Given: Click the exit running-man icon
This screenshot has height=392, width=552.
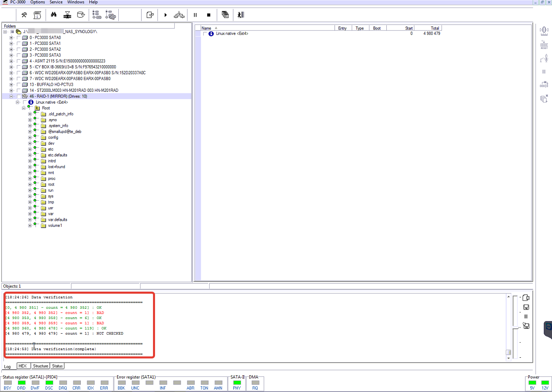Looking at the screenshot, I should [x=241, y=15].
